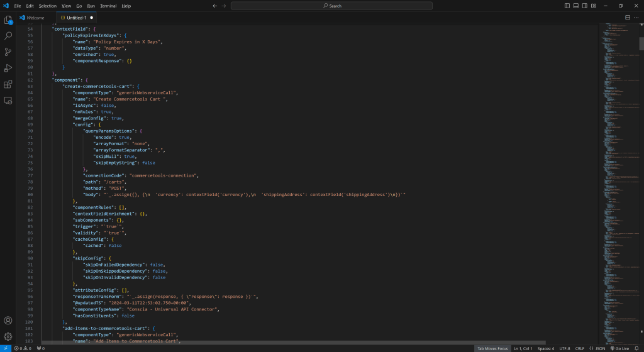Image resolution: width=644 pixels, height=352 pixels.
Task: Click the "component" key on line 62
Action: [65, 80]
